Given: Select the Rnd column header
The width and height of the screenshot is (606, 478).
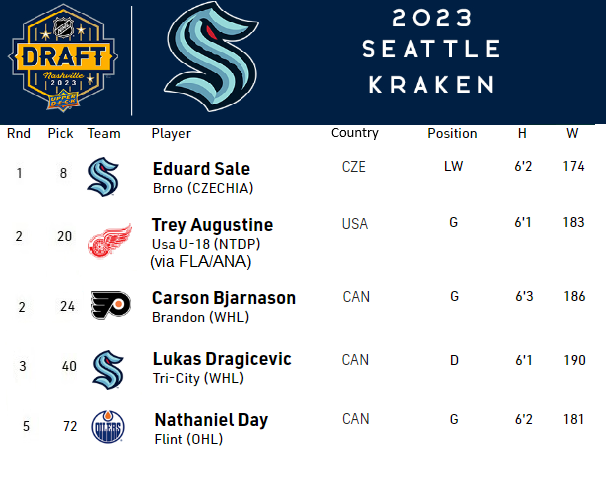Looking at the screenshot, I should (x=18, y=134).
